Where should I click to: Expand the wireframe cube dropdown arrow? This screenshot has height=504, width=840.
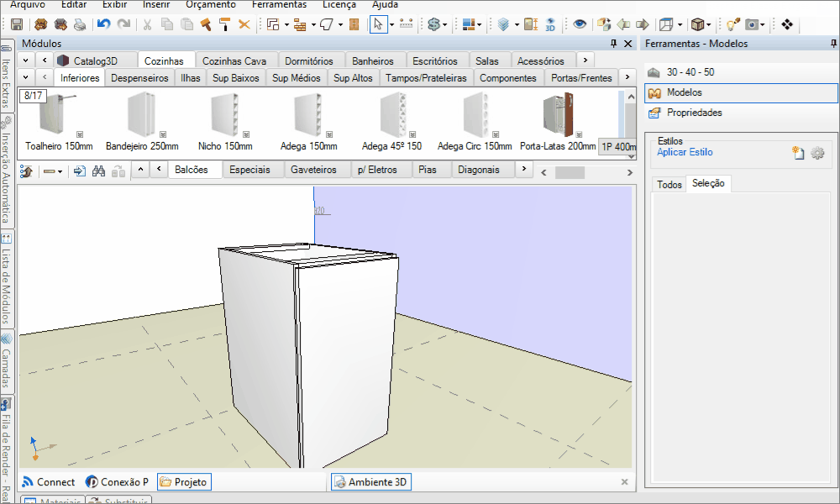(680, 24)
